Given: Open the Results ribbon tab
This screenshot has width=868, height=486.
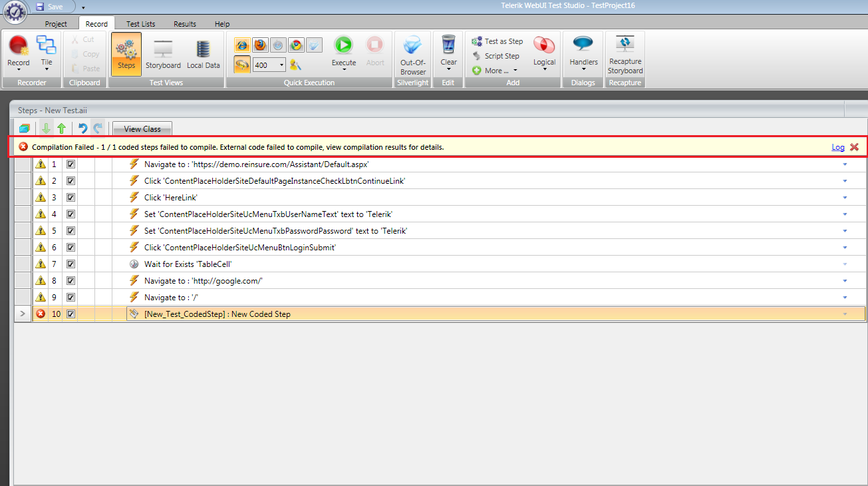Looking at the screenshot, I should (185, 24).
